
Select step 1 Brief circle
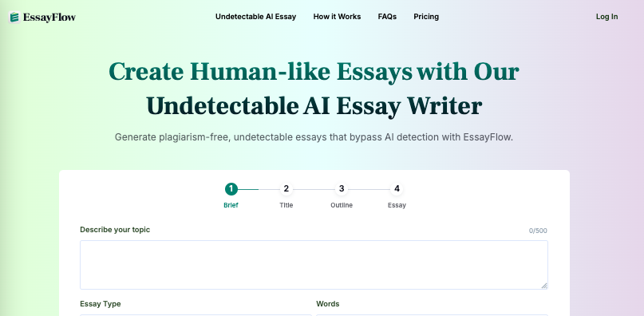click(x=231, y=189)
